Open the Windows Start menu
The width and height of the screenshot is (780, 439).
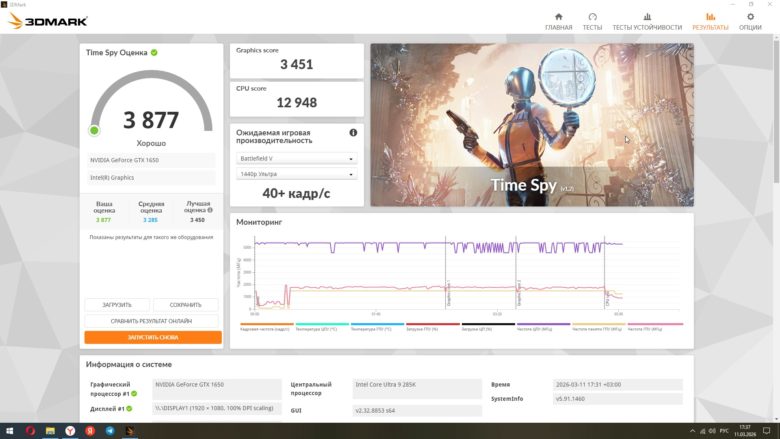[9, 431]
